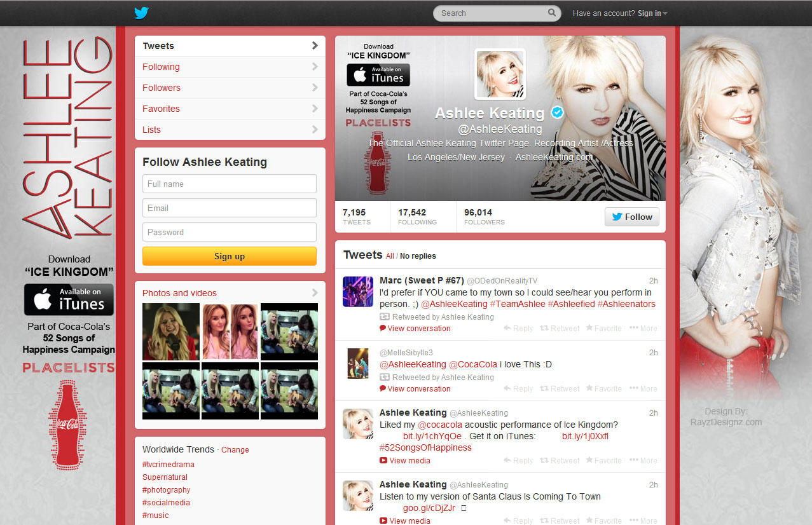Reply to Marc's retweeted tweet
Image resolution: width=812 pixels, height=525 pixels.
[x=518, y=329]
